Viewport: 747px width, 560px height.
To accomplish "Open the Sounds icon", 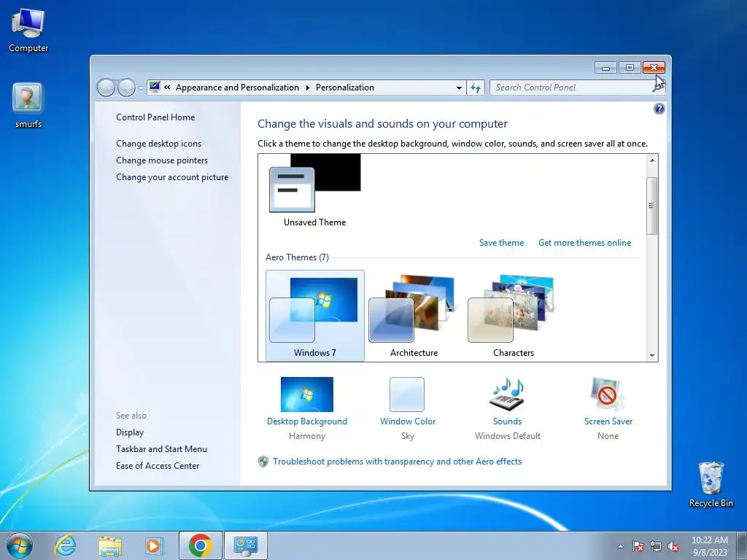I will click(x=508, y=394).
